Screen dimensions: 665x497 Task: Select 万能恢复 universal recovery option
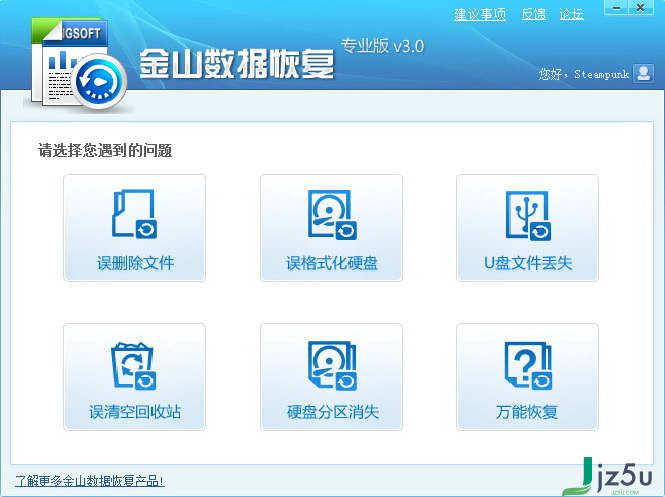click(527, 377)
